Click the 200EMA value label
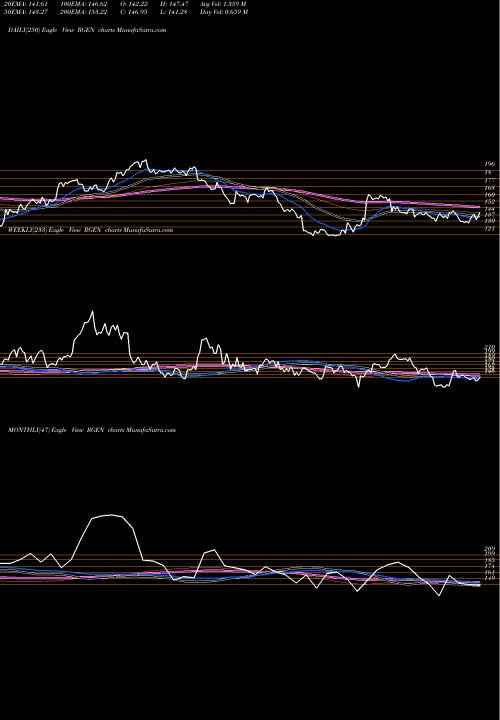Image resolution: width=500 pixels, height=720 pixels. pos(84,12)
